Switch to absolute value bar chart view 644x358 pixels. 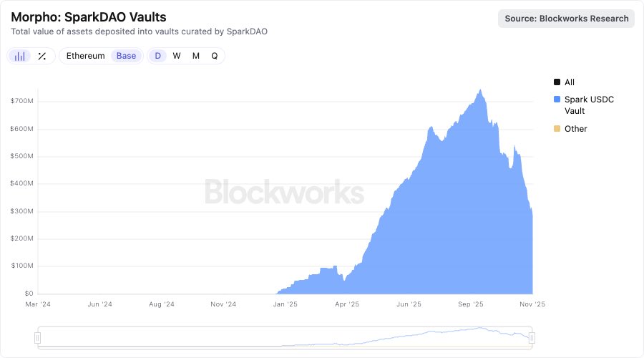[x=20, y=56]
